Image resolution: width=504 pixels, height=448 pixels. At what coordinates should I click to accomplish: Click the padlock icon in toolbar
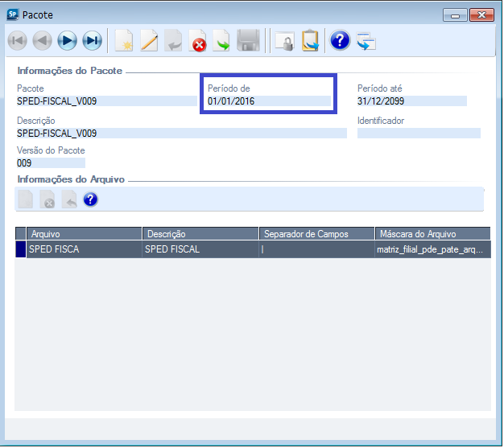pyautogui.click(x=285, y=41)
